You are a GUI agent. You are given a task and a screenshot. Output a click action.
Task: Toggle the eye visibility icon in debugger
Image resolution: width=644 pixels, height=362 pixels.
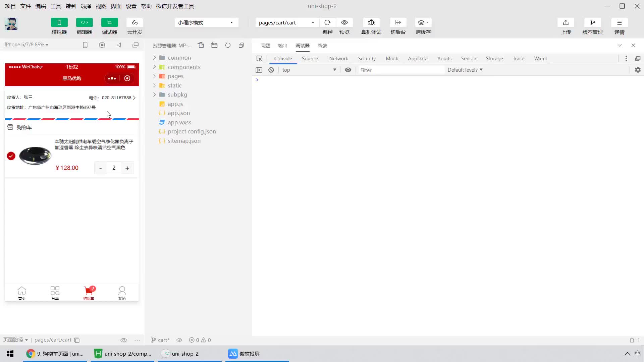348,70
